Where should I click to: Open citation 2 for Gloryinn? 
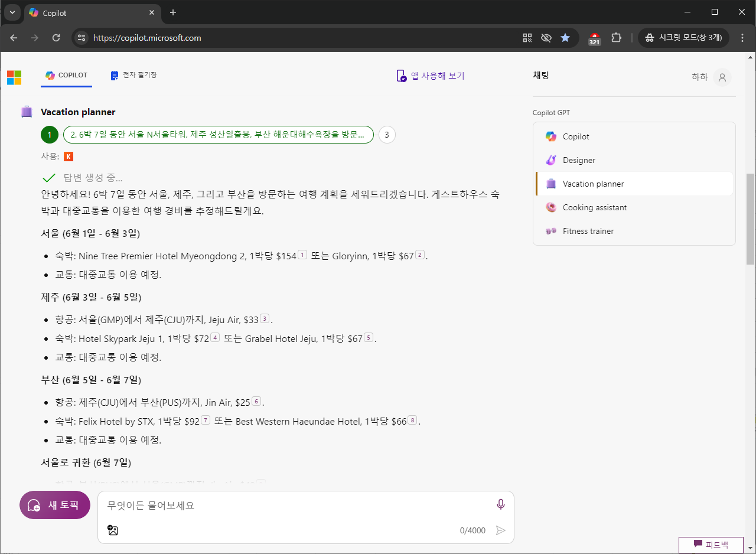click(420, 255)
